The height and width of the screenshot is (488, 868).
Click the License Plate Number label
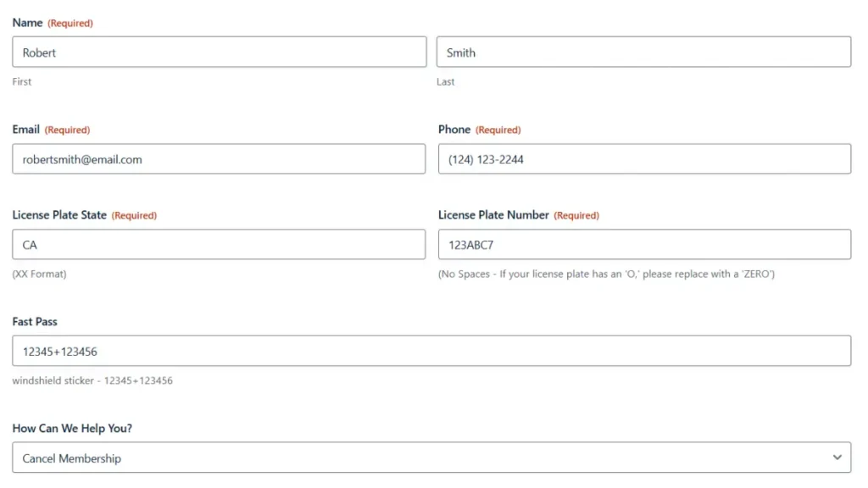493,214
